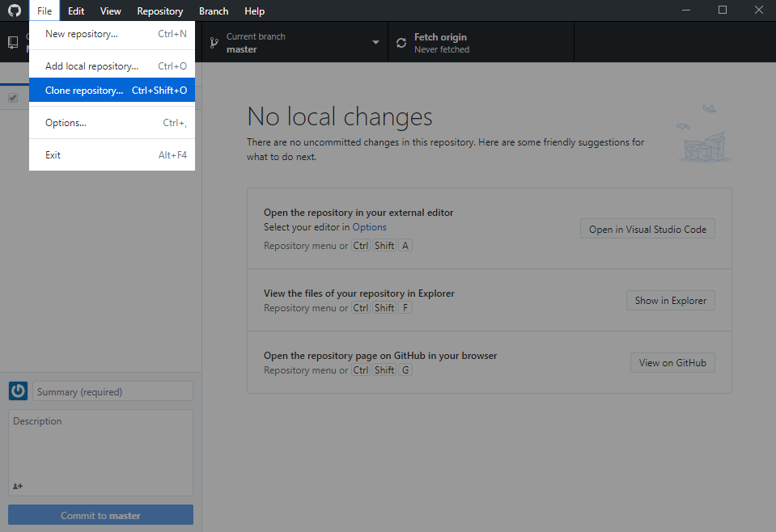Open the Repository menu
Viewport: 776px width, 532px height.
coord(160,11)
